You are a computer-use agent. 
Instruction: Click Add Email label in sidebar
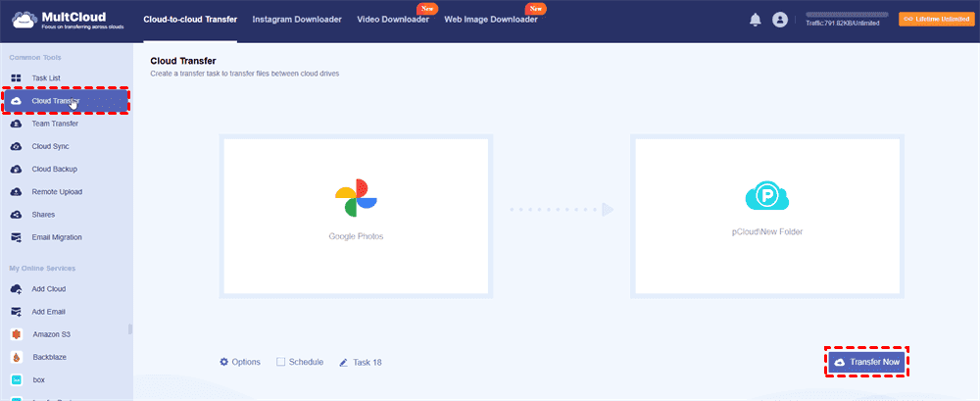click(x=49, y=312)
